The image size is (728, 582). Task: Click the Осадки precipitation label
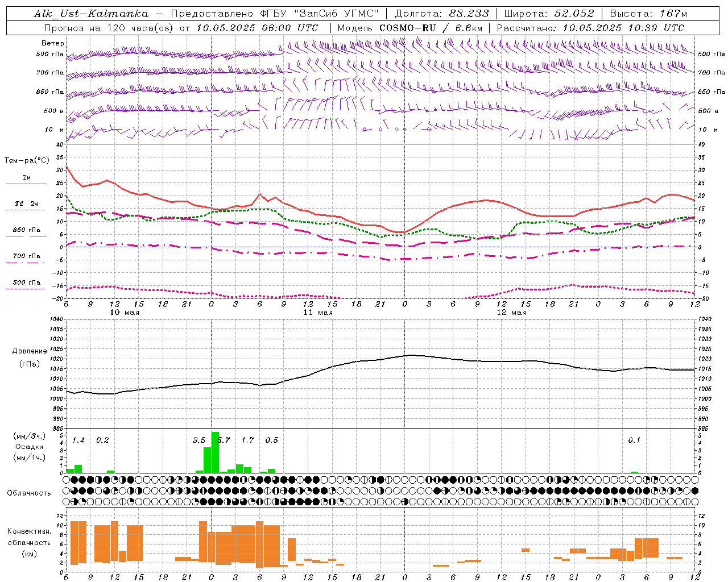point(30,447)
